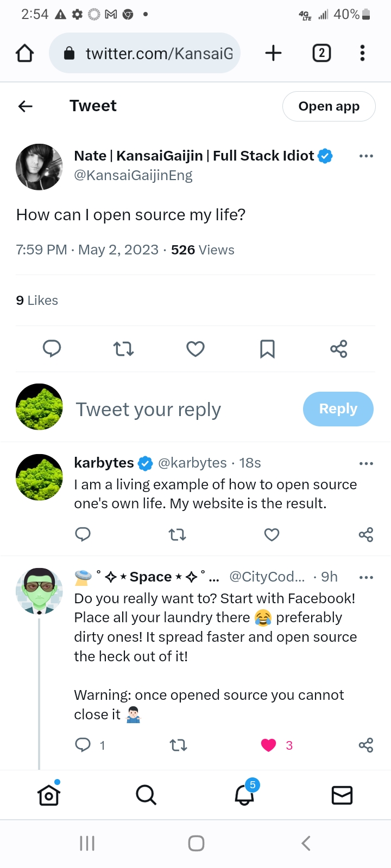The image size is (391, 868).
Task: Tap the blue Reply button
Action: (338, 409)
